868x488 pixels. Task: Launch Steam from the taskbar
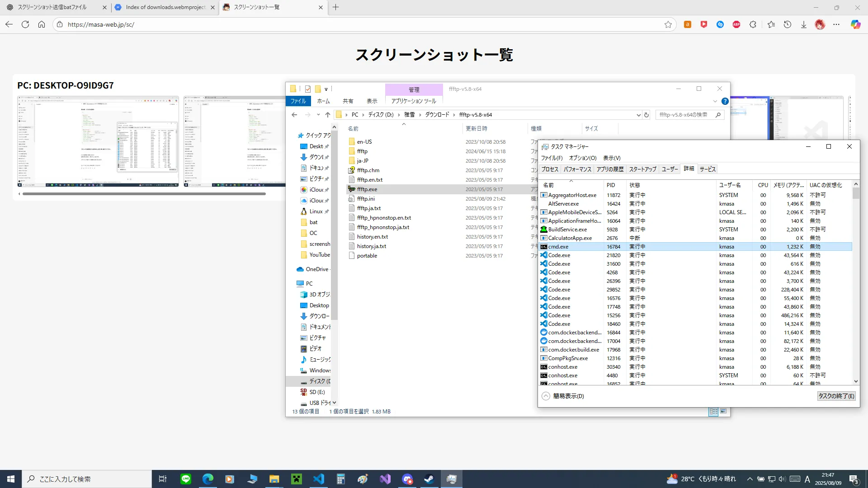(x=429, y=479)
